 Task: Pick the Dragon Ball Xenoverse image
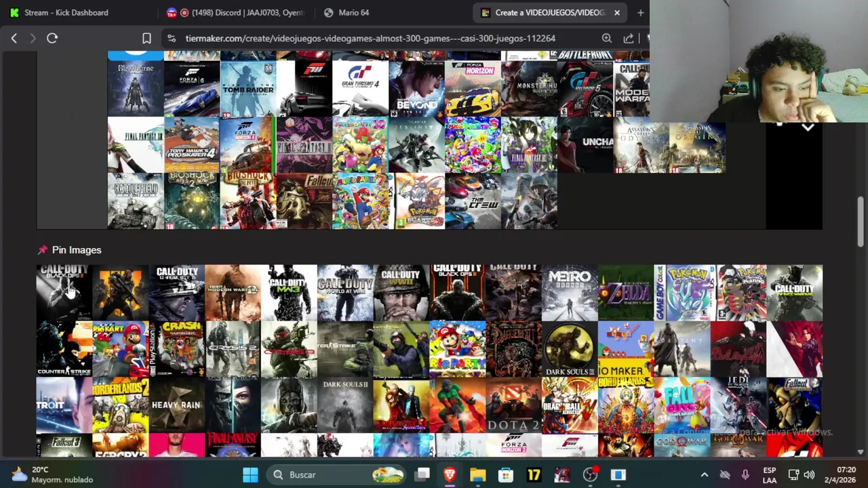click(x=570, y=405)
